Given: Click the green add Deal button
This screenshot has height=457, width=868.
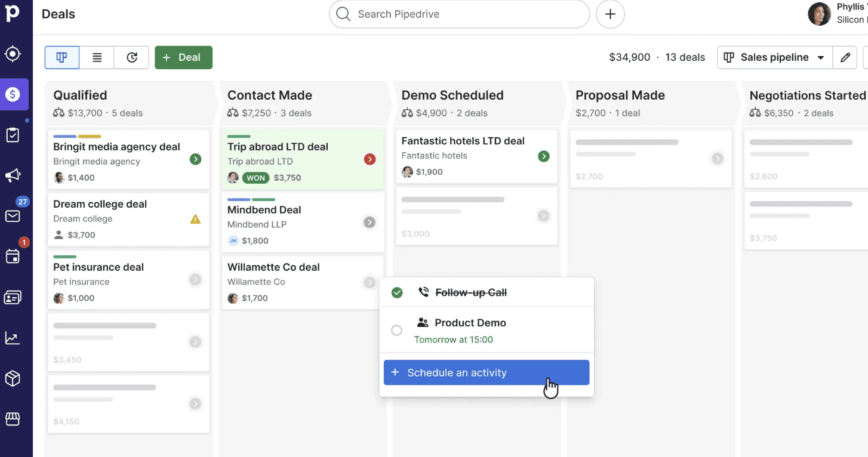Looking at the screenshot, I should [x=183, y=57].
